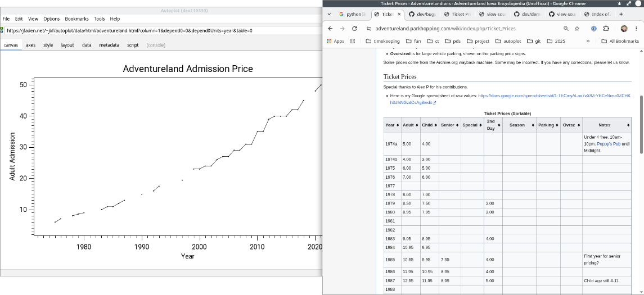Click the Chrome profile avatar
644x295 pixels.
coord(624,29)
